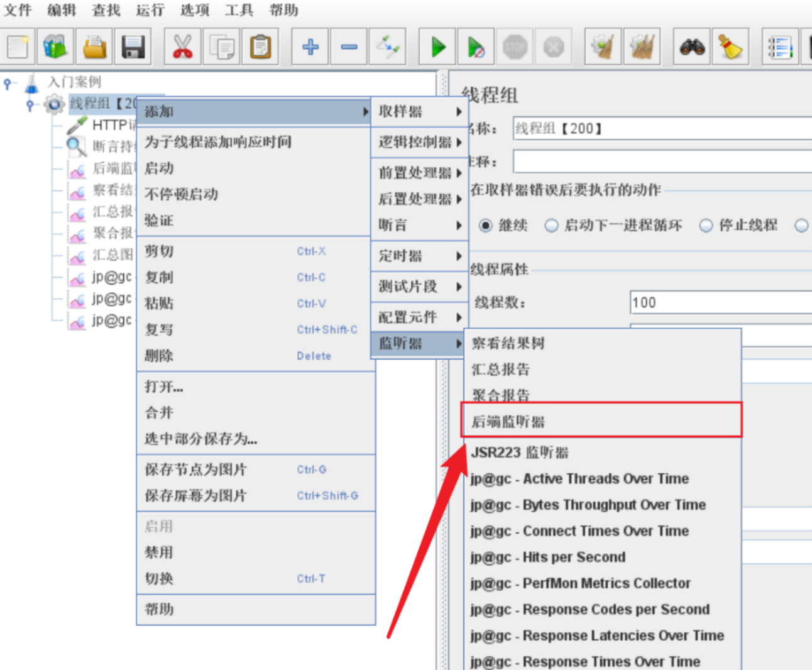Collapse the 入门案例 tree expander
Image resolution: width=812 pixels, height=670 pixels.
click(x=7, y=82)
